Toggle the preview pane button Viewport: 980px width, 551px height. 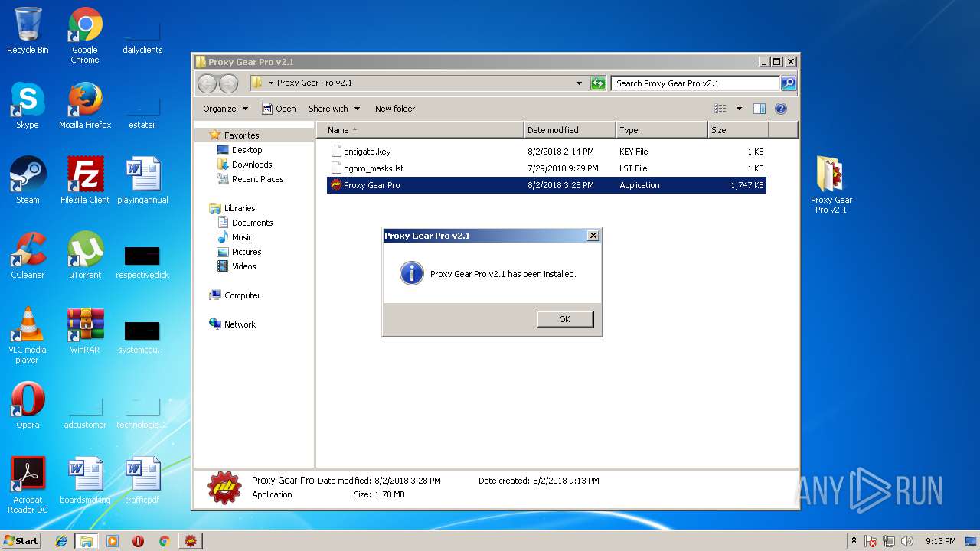tap(759, 109)
